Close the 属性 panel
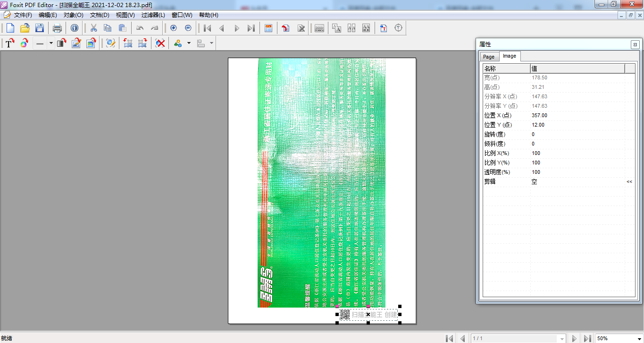Screen dimensions: 644x343 pyautogui.click(x=635, y=44)
